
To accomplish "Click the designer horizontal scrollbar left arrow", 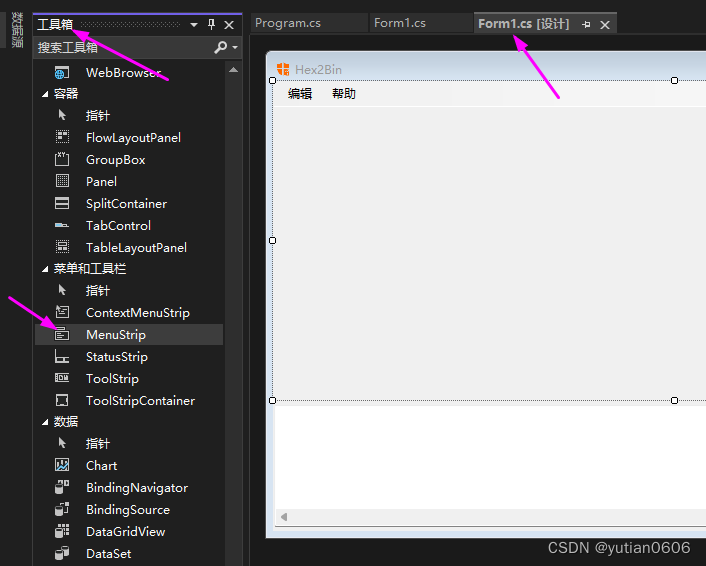I will click(x=284, y=516).
